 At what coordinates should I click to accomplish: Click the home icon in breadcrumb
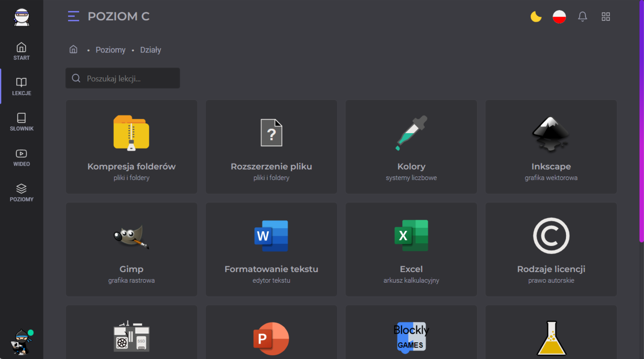pyautogui.click(x=74, y=49)
